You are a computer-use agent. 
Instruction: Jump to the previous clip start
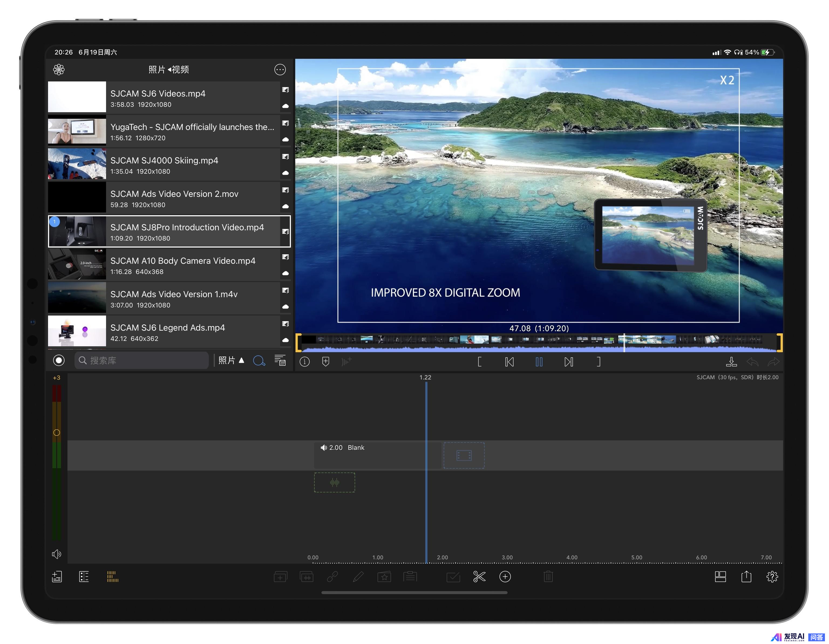click(x=509, y=361)
